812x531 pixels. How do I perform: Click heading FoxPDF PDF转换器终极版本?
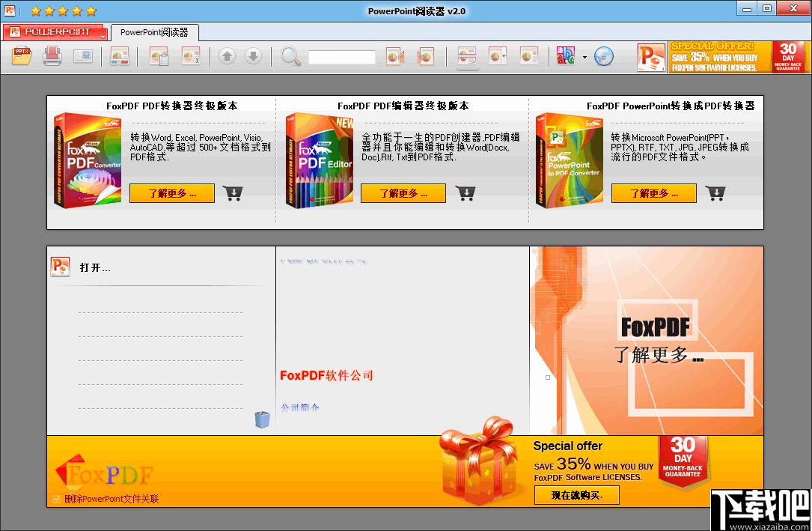pos(172,106)
